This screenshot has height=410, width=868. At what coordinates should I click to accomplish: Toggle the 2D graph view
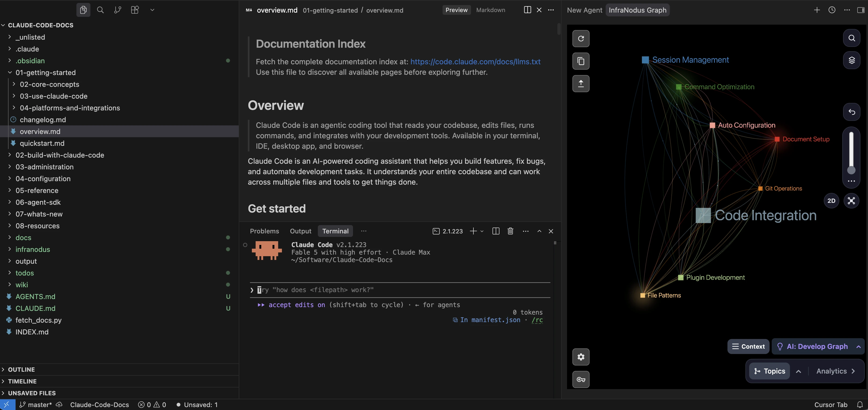coord(831,201)
